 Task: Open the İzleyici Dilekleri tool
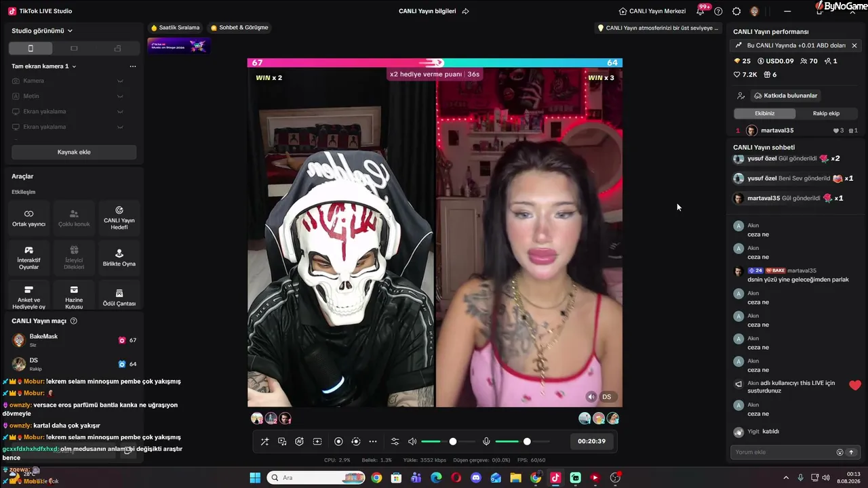(x=74, y=258)
